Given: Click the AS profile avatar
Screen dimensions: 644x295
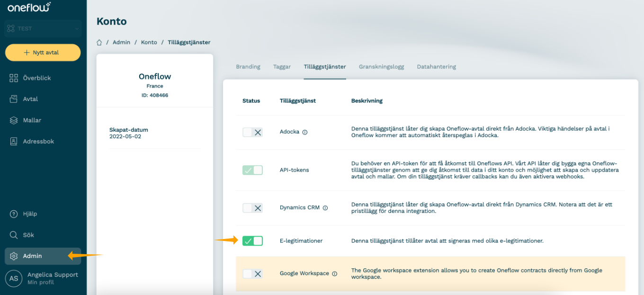Looking at the screenshot, I should coord(14,278).
